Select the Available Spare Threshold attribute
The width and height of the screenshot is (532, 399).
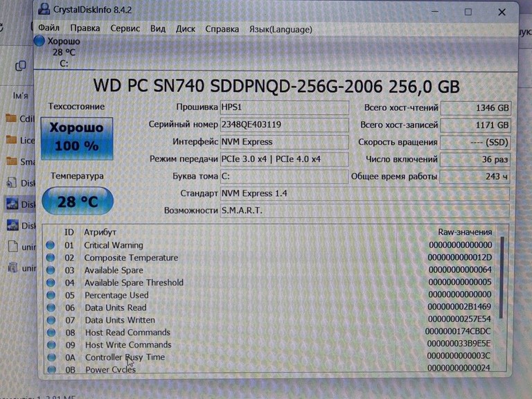pos(269,283)
